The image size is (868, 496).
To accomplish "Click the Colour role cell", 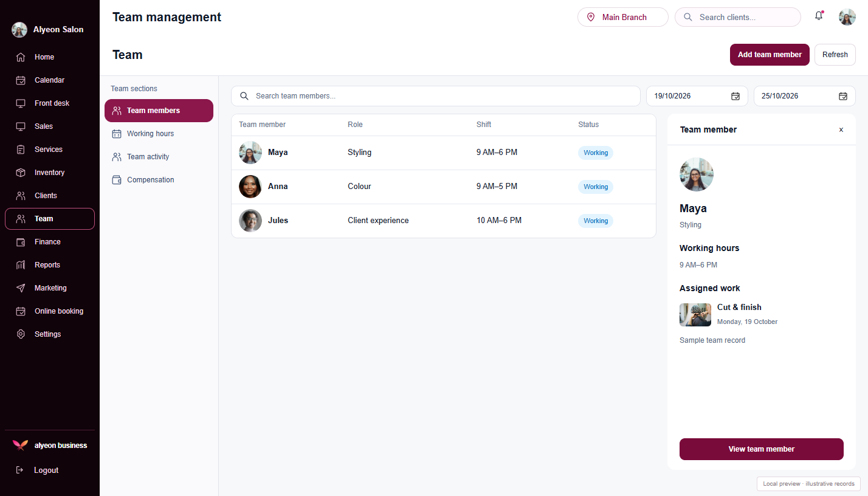I will coord(359,187).
